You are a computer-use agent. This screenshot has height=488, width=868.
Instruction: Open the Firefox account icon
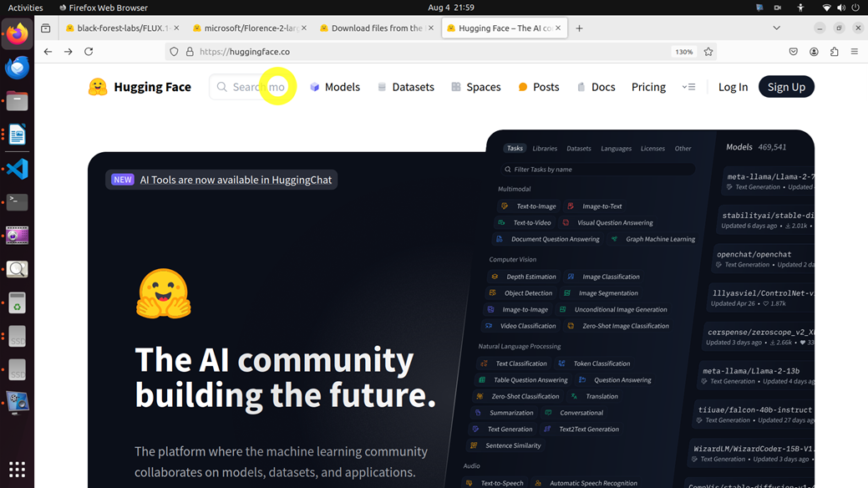point(814,52)
